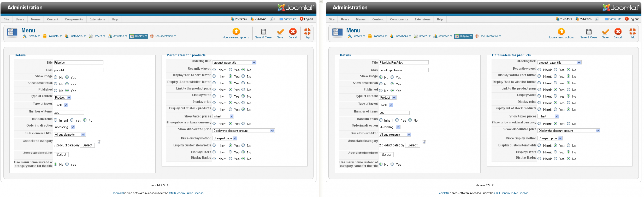
Task: Click the Log out icon on Price List page
Action: tap(301, 19)
